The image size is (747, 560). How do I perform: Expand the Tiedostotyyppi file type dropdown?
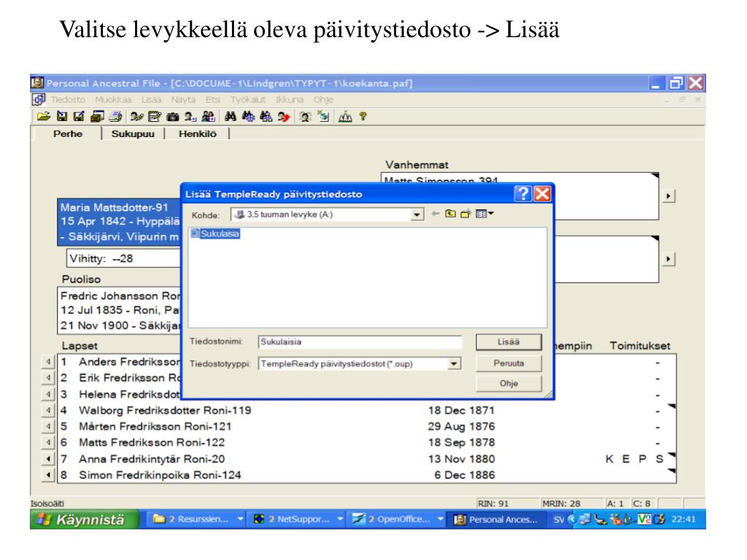coord(454,364)
